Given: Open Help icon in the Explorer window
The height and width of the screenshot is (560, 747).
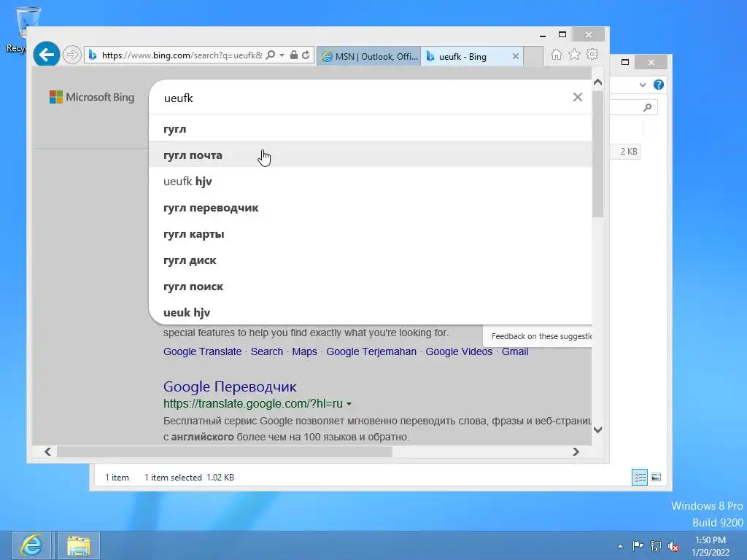Looking at the screenshot, I should [659, 85].
